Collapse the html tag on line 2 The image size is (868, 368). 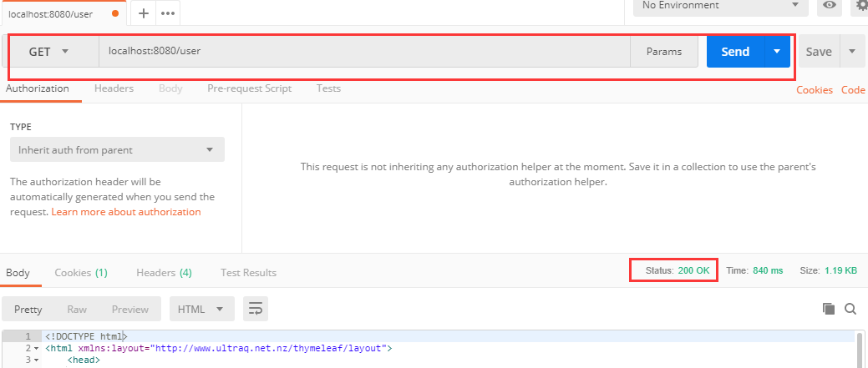click(x=37, y=349)
